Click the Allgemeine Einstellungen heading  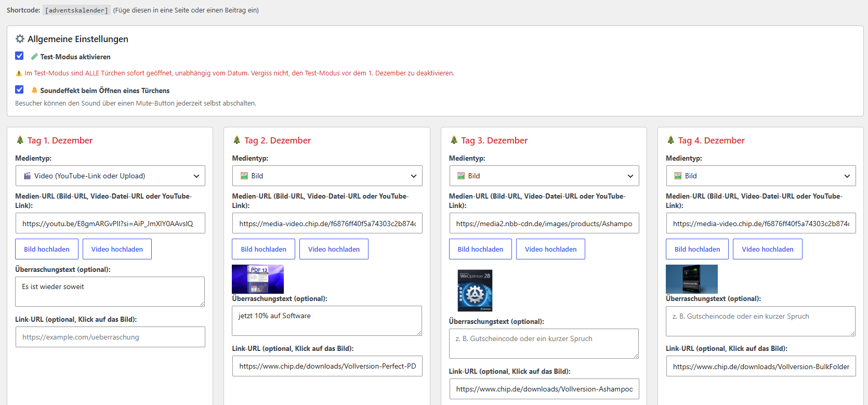78,39
